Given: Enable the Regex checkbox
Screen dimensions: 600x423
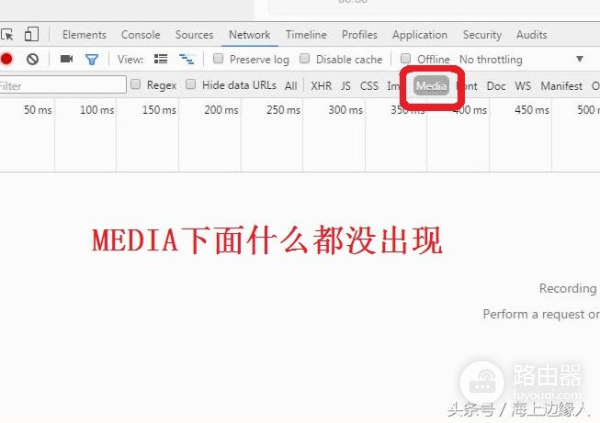Looking at the screenshot, I should click(135, 84).
